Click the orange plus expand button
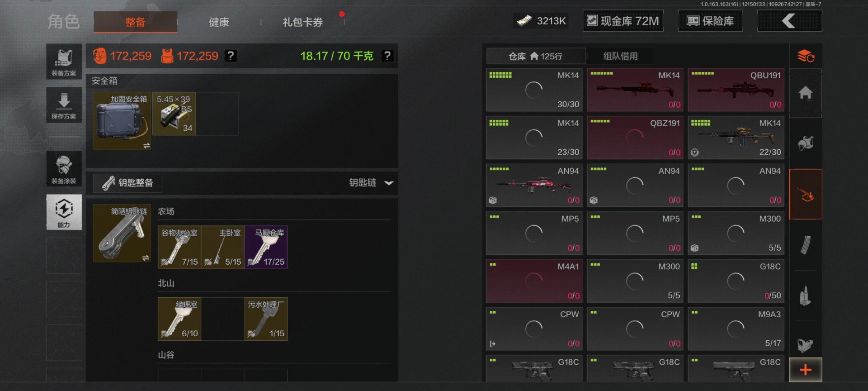Viewport: 868px width, 391px height. click(x=805, y=370)
